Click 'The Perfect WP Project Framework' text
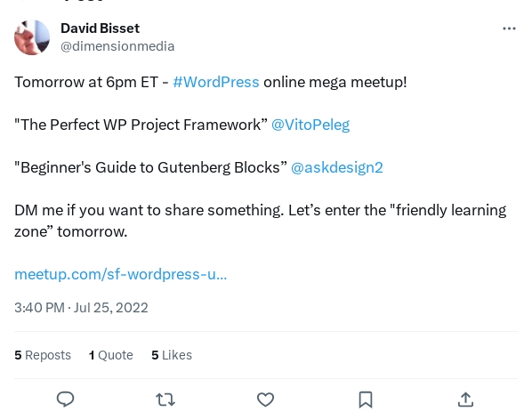This screenshot has width=532, height=412. click(x=141, y=125)
